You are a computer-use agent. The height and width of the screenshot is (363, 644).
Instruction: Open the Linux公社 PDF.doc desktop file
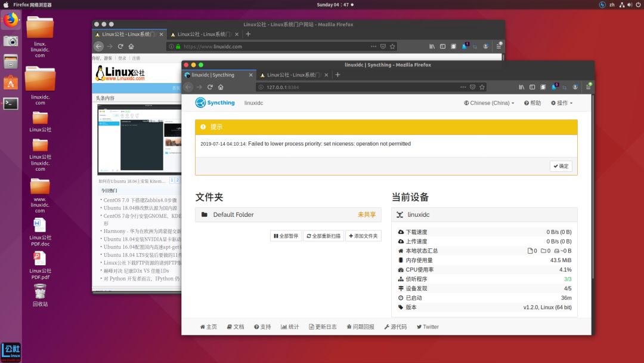pyautogui.click(x=40, y=232)
